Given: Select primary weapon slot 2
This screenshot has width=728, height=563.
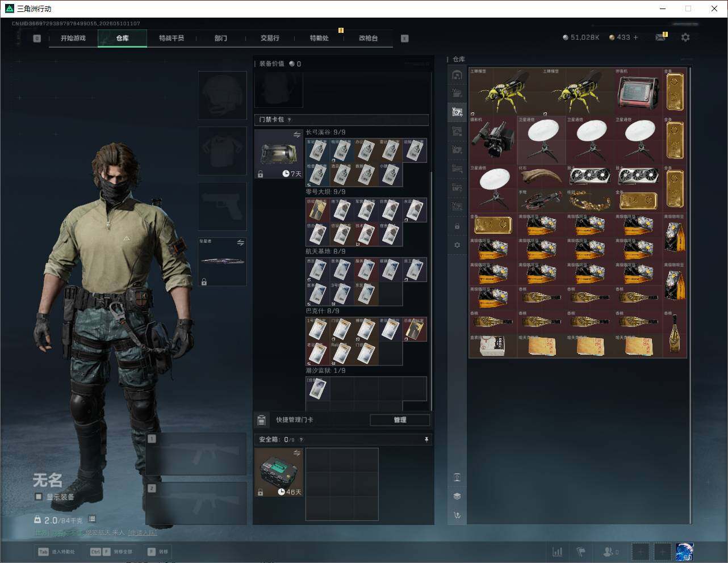Looking at the screenshot, I should click(x=196, y=503).
